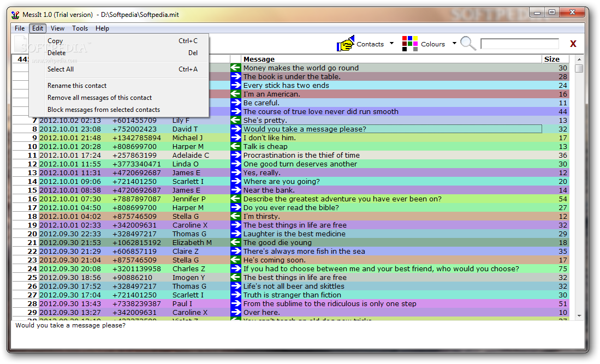600x364 pixels.
Task: Choose 'Remove all messages of this contact'
Action: [x=118, y=98]
